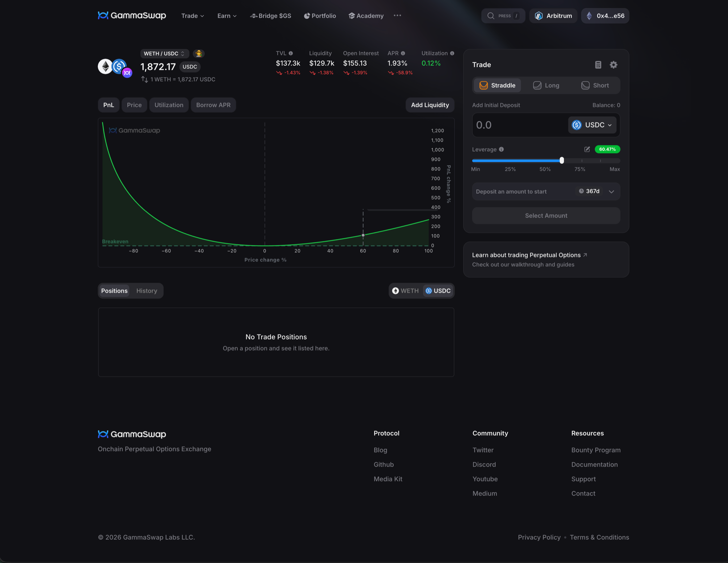Viewport: 728px width, 563px height.
Task: Click the Utilization info icon
Action: pos(452,53)
